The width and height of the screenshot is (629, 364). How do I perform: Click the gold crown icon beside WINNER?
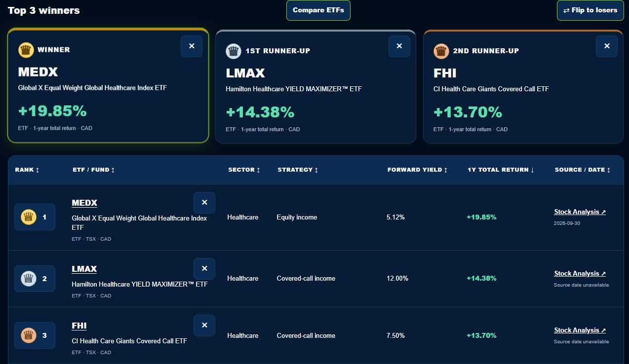tap(26, 50)
